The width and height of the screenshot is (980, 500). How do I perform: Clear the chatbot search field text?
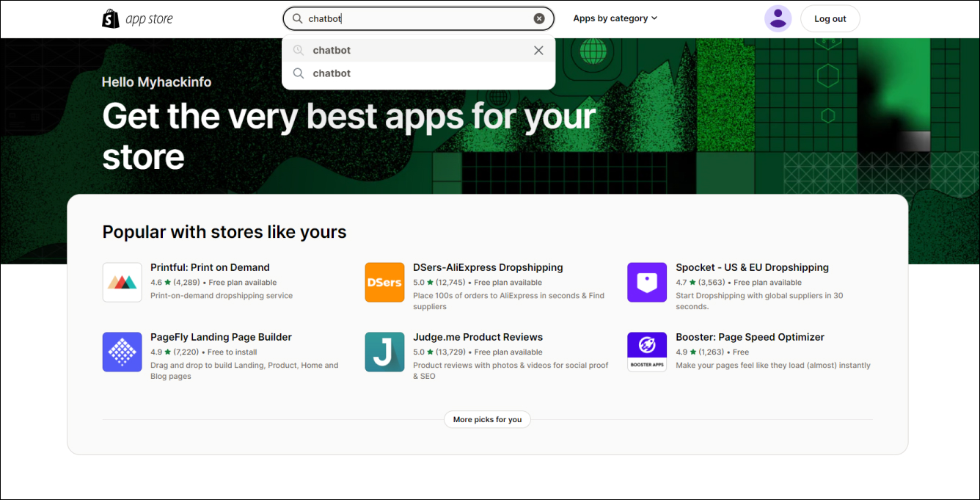(x=539, y=18)
